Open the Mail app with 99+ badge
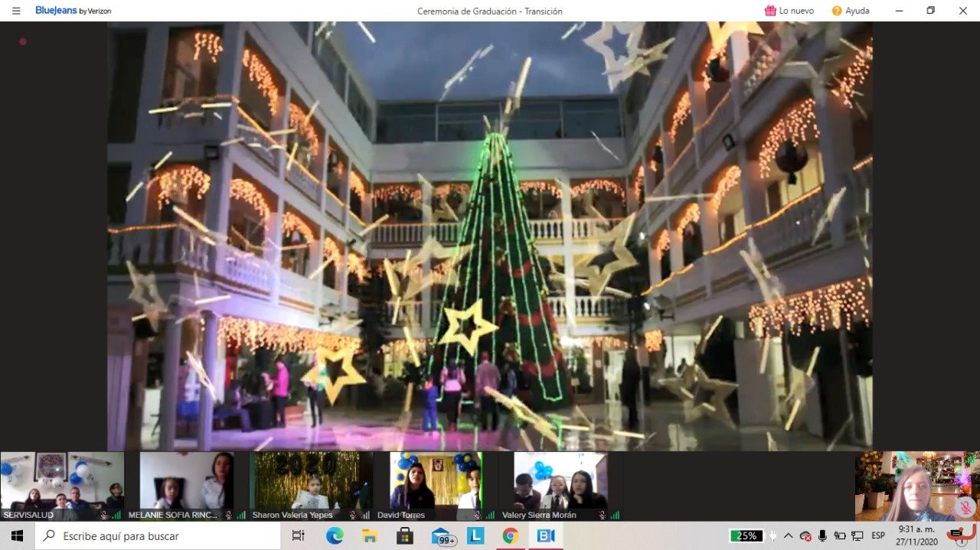Image resolution: width=980 pixels, height=550 pixels. tap(442, 536)
